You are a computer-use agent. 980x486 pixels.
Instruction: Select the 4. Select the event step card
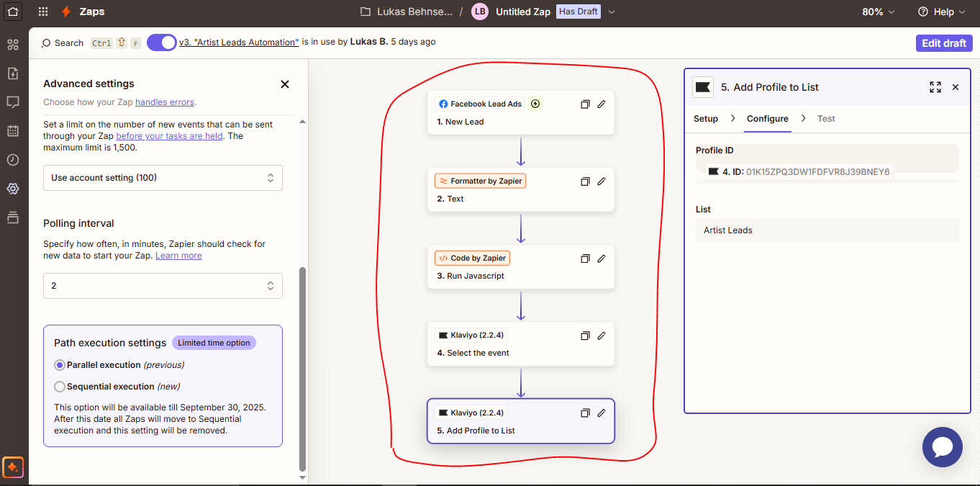[x=521, y=343]
